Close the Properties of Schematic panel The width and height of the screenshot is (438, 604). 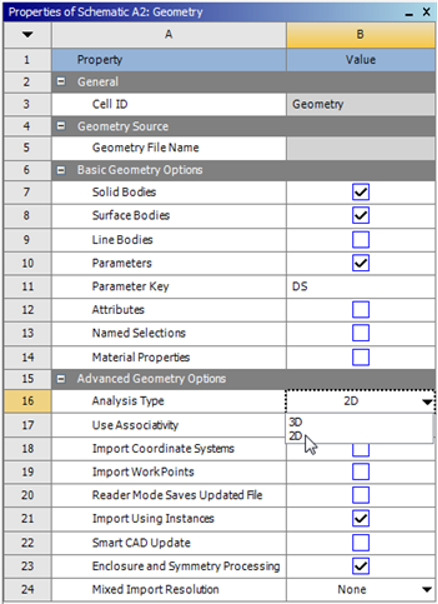point(426,12)
